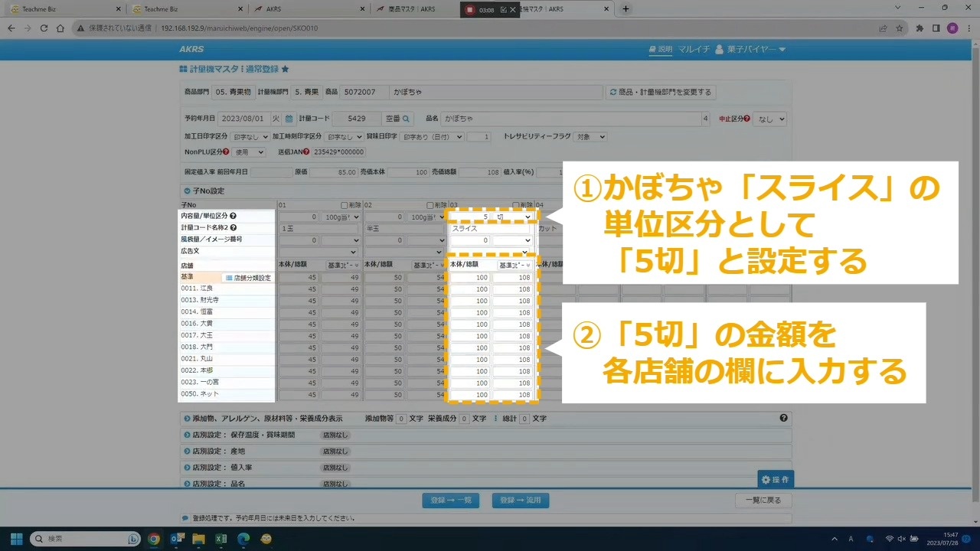Switch to the first Teachme Biz browser tab
The width and height of the screenshot is (980, 551).
[60, 9]
